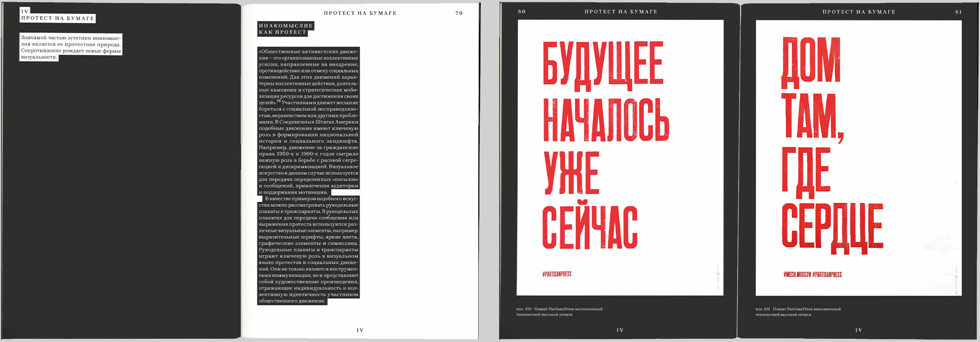Click the caption for илл. 101
The height and width of the screenshot is (342, 980).
[x=798, y=311]
